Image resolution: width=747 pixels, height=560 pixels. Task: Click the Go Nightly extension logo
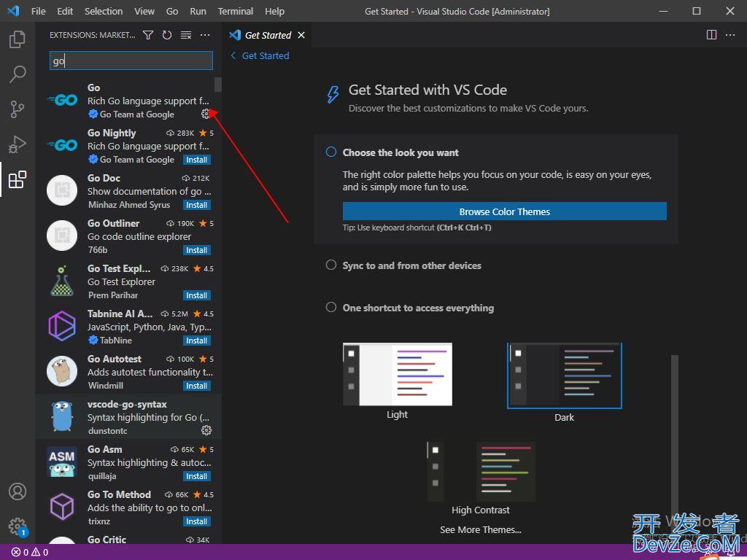(63, 145)
